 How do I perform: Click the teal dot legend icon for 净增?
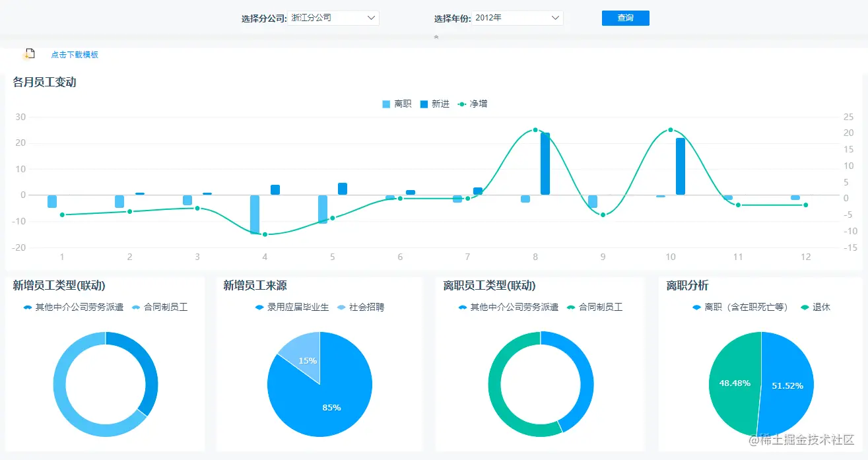(462, 104)
